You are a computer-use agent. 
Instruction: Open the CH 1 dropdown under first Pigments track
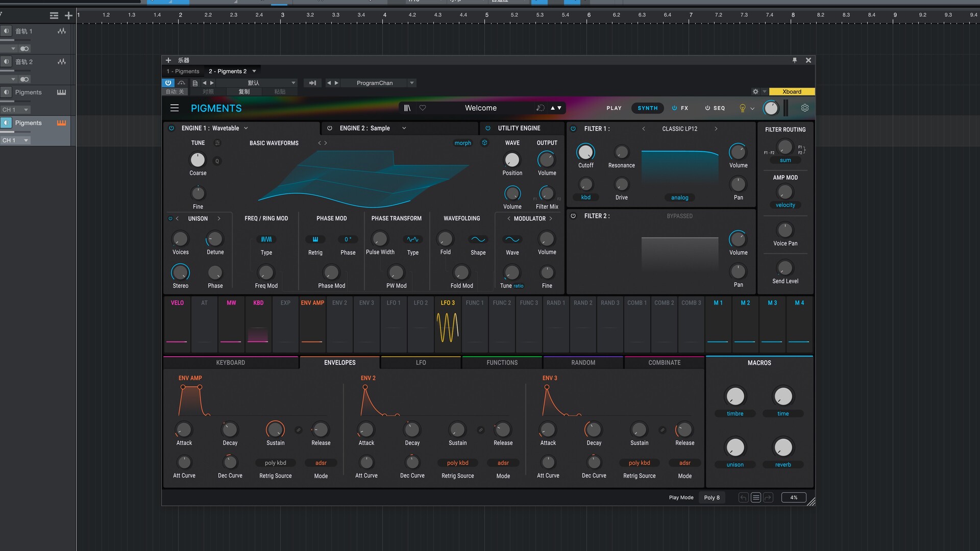(x=16, y=110)
